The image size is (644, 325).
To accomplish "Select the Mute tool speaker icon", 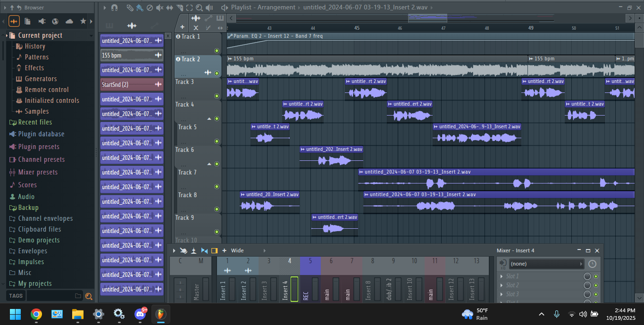I will 160,8.
